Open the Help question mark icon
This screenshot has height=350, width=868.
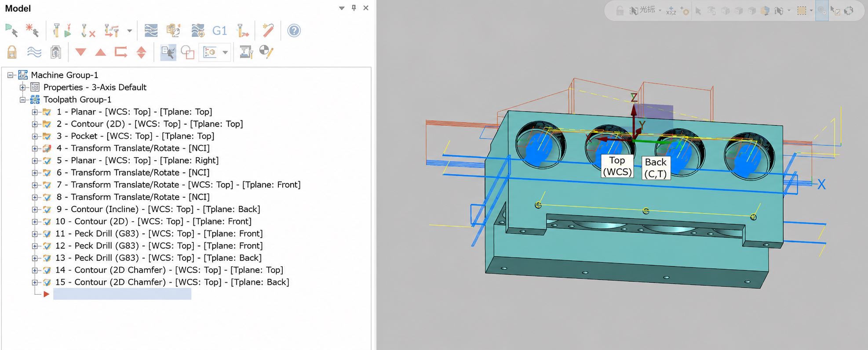[294, 31]
